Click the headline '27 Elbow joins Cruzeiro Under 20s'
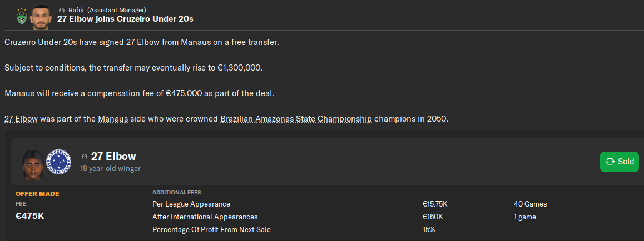This screenshot has height=241, width=644. click(x=125, y=19)
